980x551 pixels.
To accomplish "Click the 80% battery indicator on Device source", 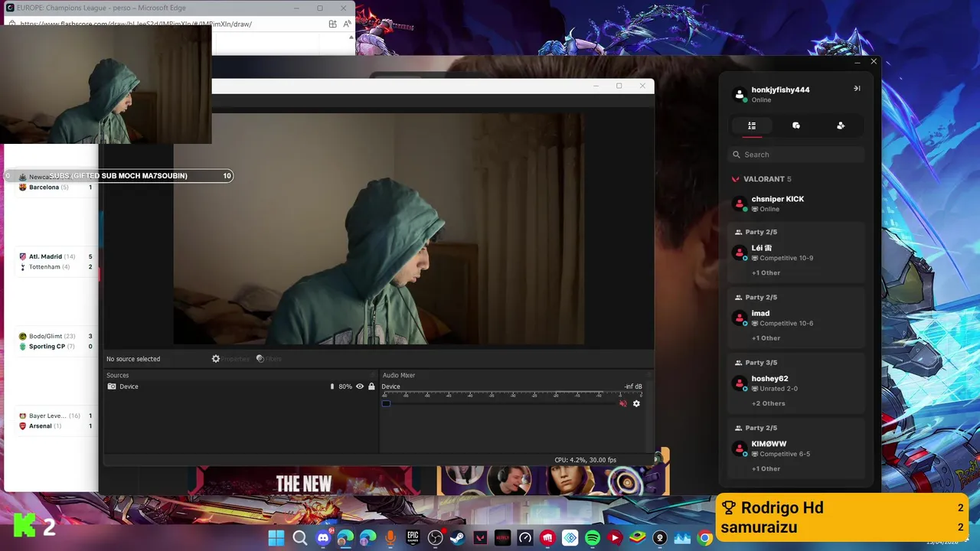I will coord(341,386).
